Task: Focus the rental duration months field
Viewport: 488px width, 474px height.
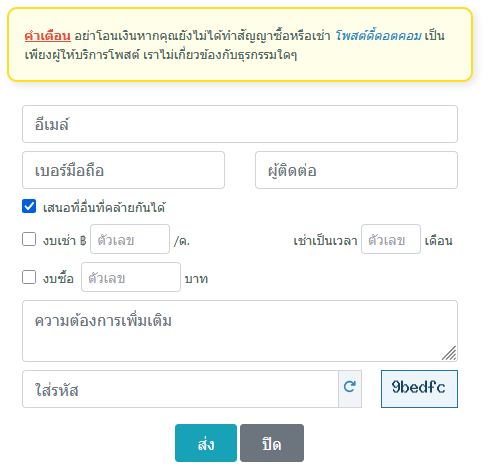Action: pyautogui.click(x=391, y=239)
